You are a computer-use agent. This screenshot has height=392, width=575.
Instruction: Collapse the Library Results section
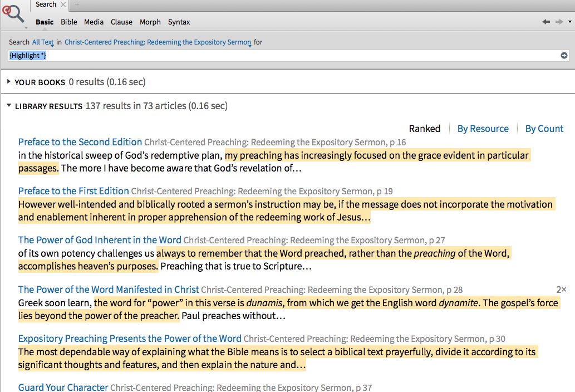9,106
